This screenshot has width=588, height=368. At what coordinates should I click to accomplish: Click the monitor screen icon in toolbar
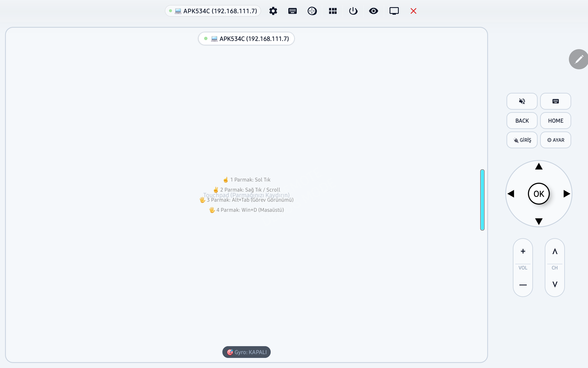pyautogui.click(x=394, y=11)
